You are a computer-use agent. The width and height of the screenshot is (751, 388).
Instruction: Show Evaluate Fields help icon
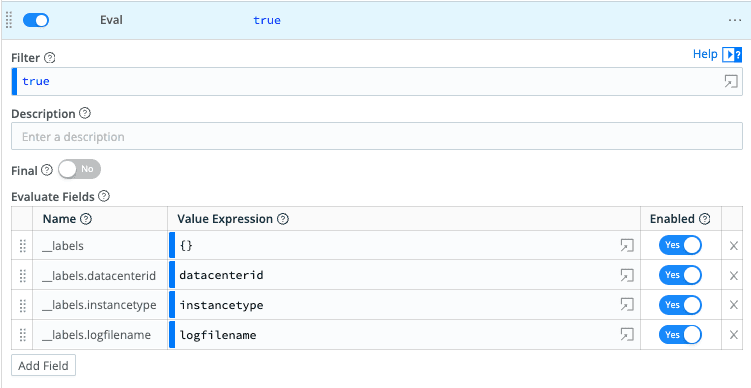pos(104,196)
